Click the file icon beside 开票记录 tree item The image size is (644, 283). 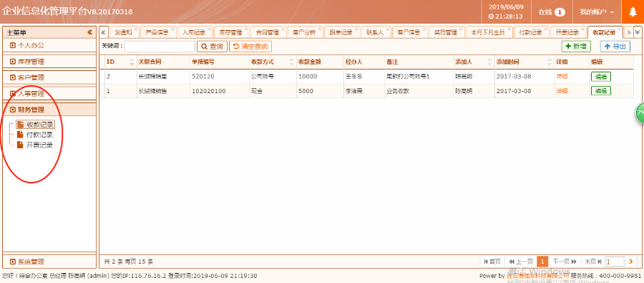pyautogui.click(x=20, y=145)
